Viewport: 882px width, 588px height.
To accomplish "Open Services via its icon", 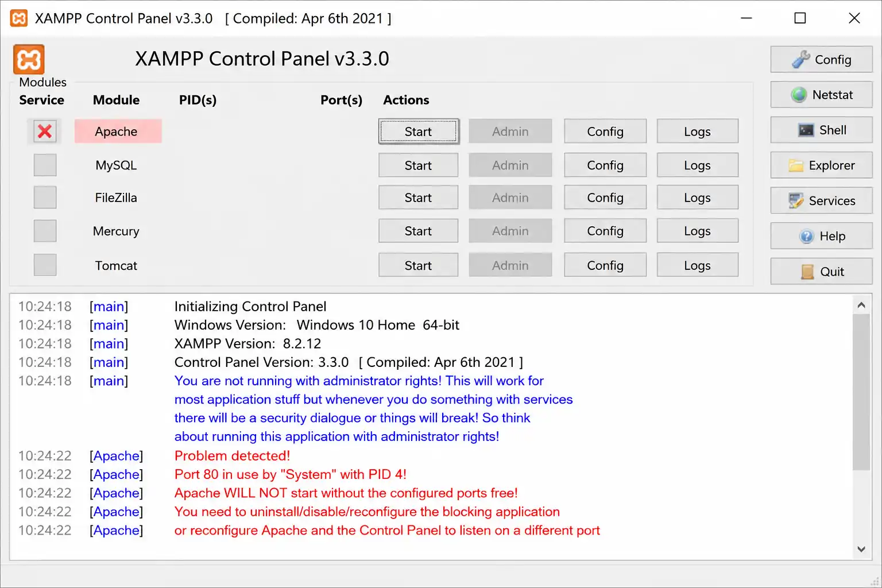I will pos(821,201).
